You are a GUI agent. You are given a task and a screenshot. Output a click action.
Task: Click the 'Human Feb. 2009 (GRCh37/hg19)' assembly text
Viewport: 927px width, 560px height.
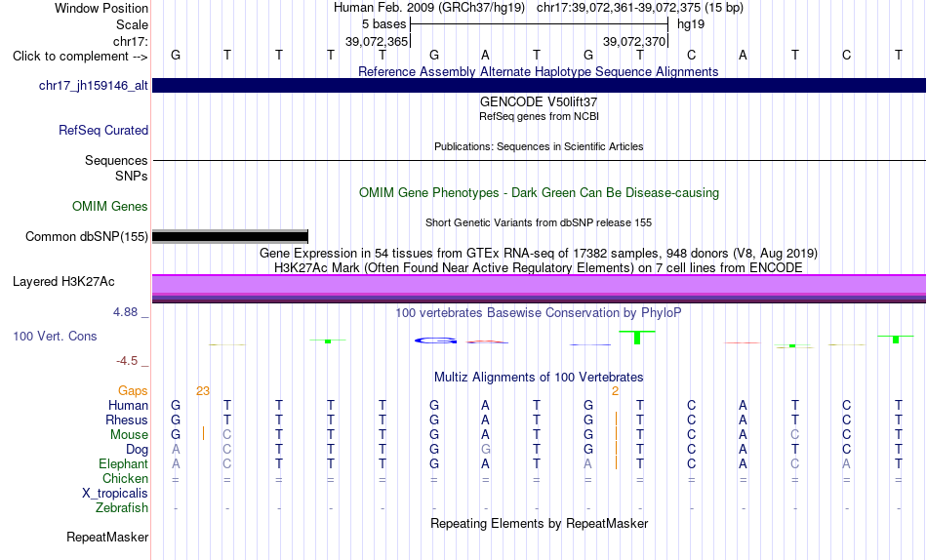click(429, 8)
